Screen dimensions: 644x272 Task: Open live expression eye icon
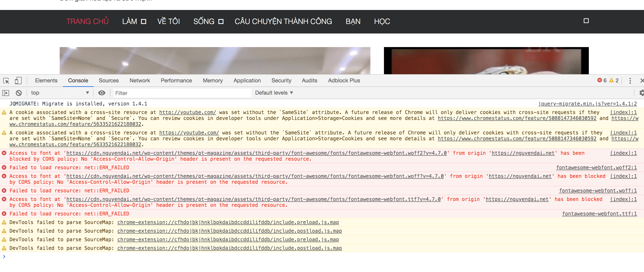[102, 93]
